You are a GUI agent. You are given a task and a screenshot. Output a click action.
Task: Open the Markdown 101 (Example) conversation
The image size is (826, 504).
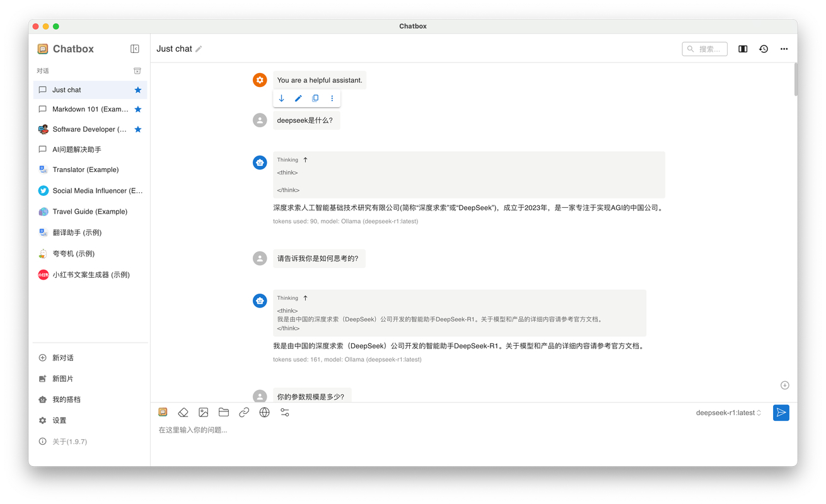90,110
